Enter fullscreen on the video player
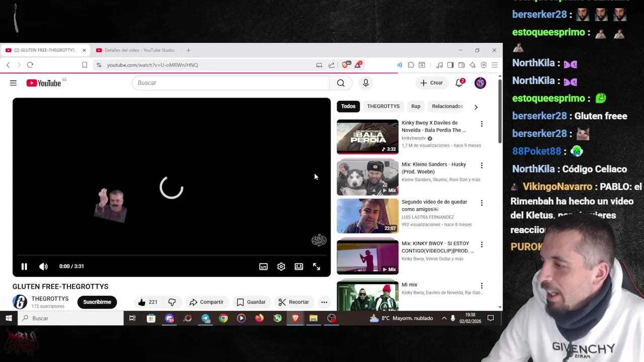 click(x=316, y=266)
